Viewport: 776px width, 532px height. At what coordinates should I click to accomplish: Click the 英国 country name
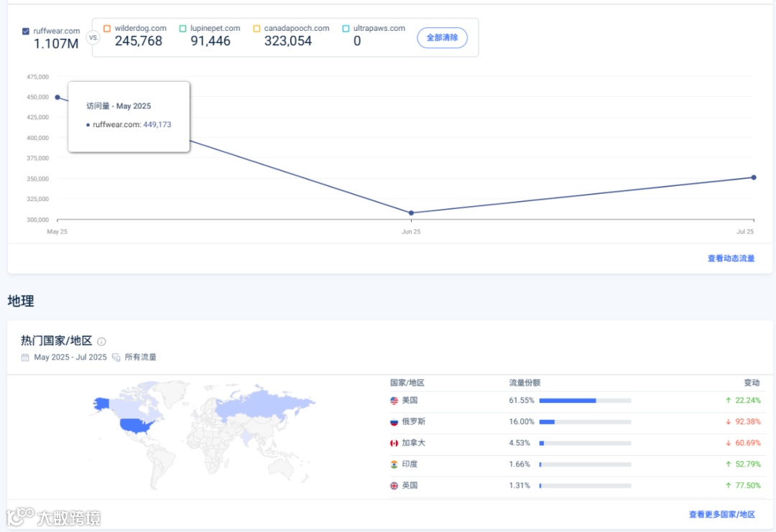pyautogui.click(x=410, y=485)
